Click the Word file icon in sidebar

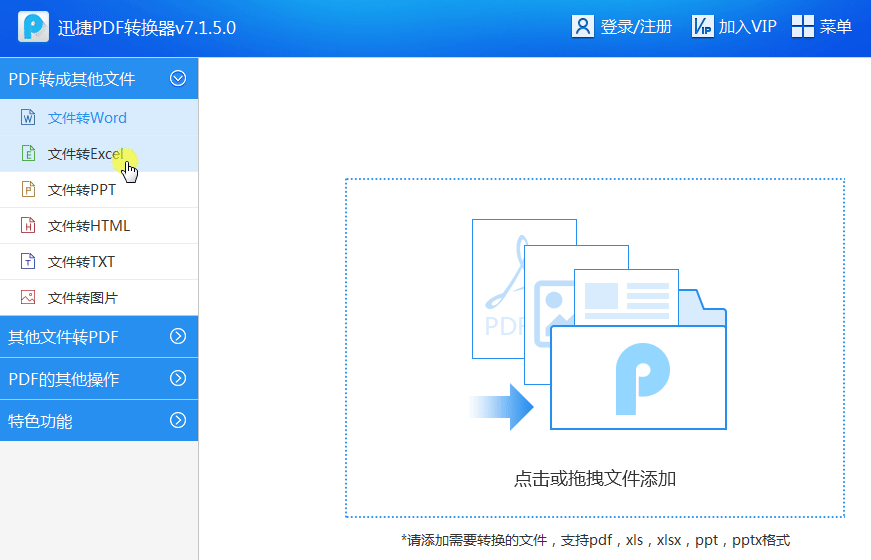(28, 118)
